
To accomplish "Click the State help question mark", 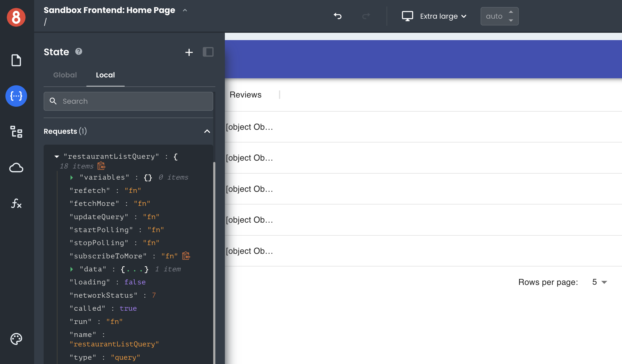I will 79,51.
